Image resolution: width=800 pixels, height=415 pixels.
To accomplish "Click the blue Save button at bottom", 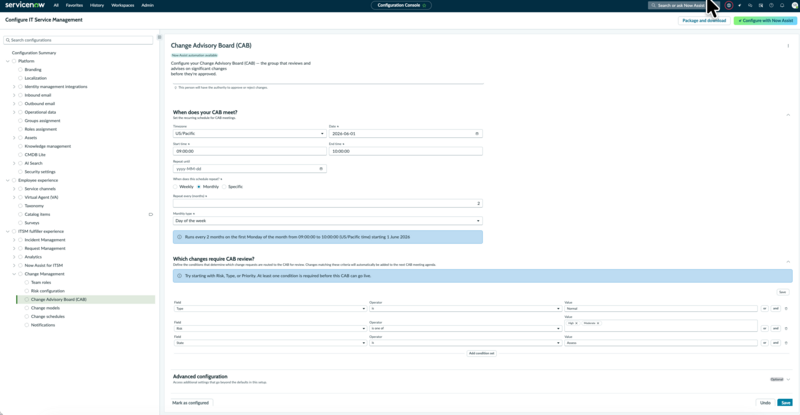I will (x=785, y=403).
